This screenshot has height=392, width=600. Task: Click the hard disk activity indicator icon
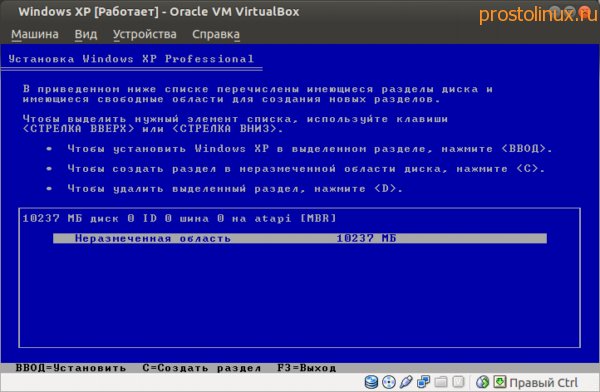tap(371, 382)
